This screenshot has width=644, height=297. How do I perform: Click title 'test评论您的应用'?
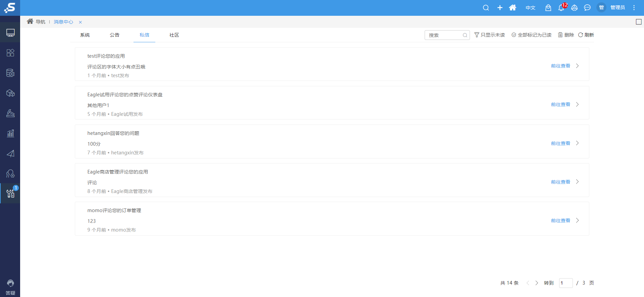click(106, 56)
